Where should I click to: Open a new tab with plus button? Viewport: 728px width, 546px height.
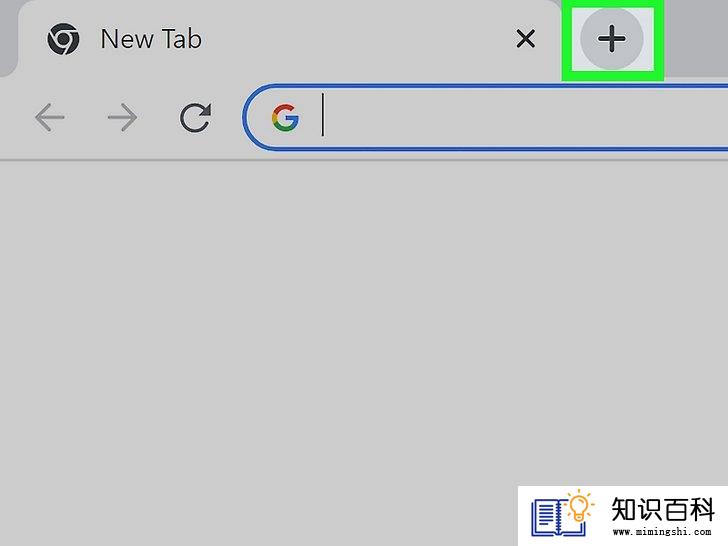611,39
